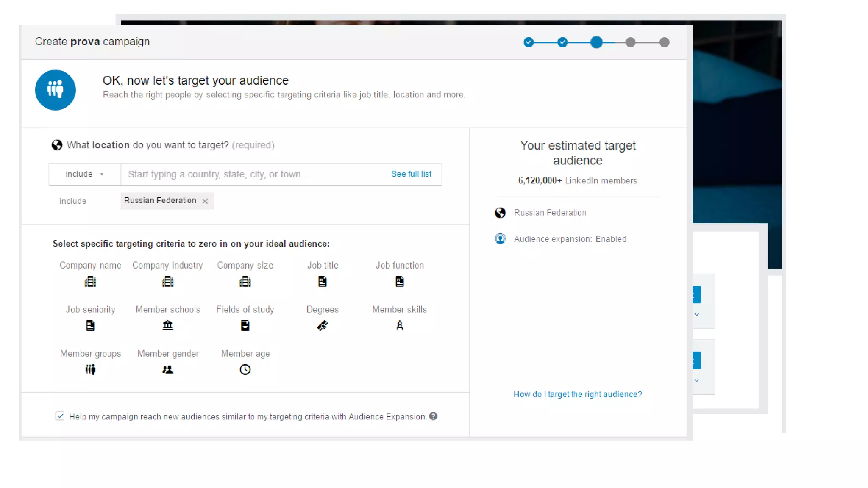Image resolution: width=868 pixels, height=488 pixels.
Task: Open Member schools targeting icon
Action: 167,326
